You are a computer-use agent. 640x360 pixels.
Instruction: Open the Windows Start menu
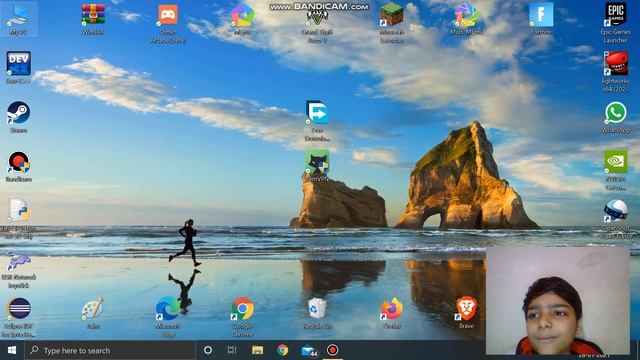tap(12, 350)
